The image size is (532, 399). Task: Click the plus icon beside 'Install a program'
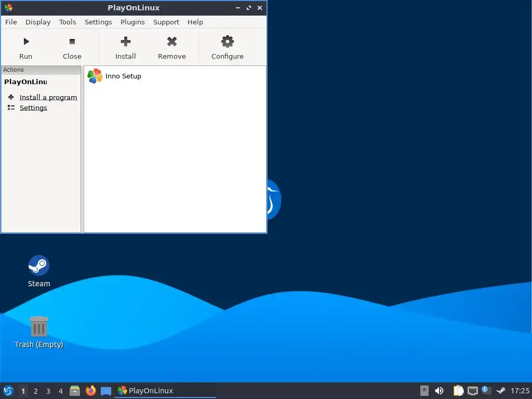click(11, 97)
